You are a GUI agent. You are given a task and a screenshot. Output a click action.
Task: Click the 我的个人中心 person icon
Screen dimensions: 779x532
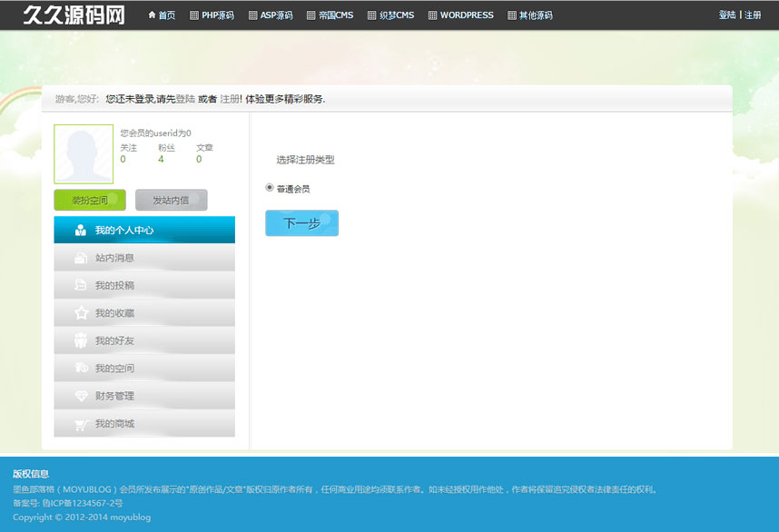(81, 231)
